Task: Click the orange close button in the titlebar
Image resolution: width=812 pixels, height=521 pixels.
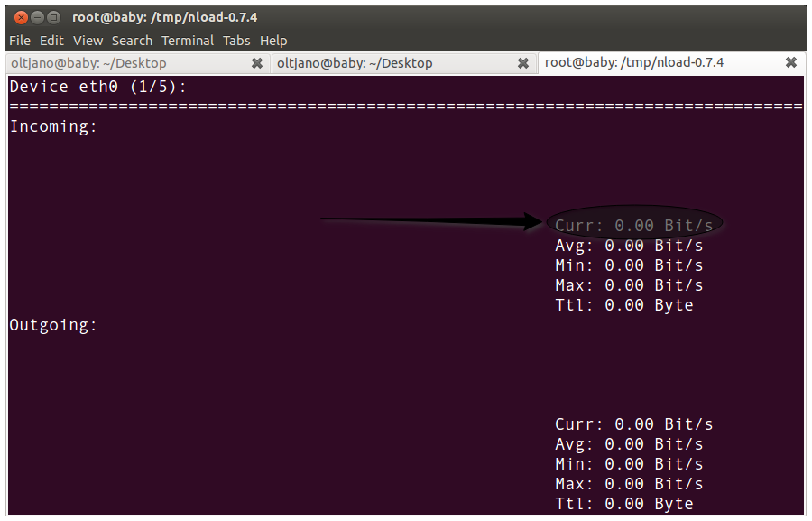Action: (21, 16)
